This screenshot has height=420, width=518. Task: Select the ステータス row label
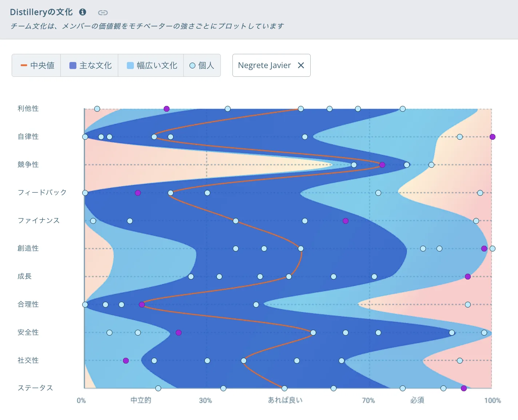coord(35,388)
